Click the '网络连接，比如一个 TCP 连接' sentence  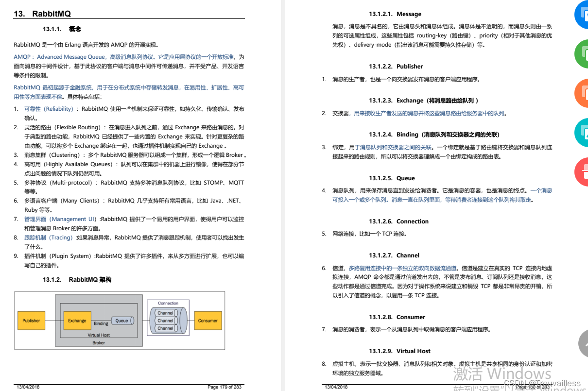369,234
